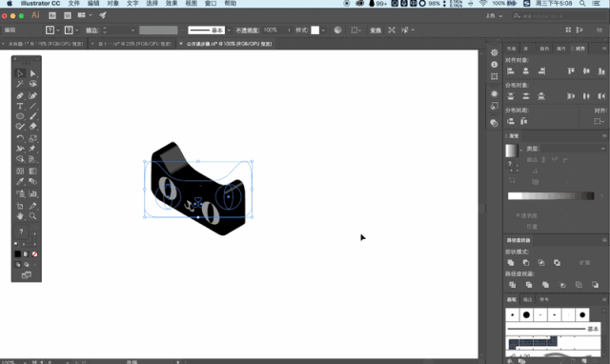
Task: Select the Pen tool in the toolbox
Action: (x=20, y=95)
